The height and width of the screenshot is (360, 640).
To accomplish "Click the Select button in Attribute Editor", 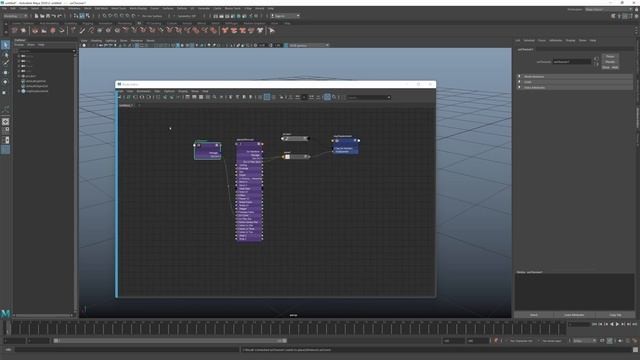I will tap(533, 315).
